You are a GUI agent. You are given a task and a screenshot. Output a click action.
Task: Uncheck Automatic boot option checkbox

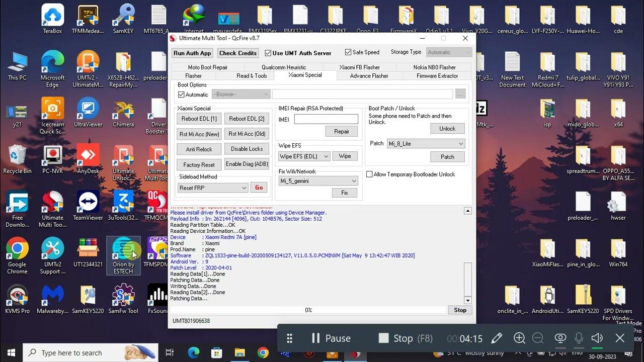coord(193,95)
